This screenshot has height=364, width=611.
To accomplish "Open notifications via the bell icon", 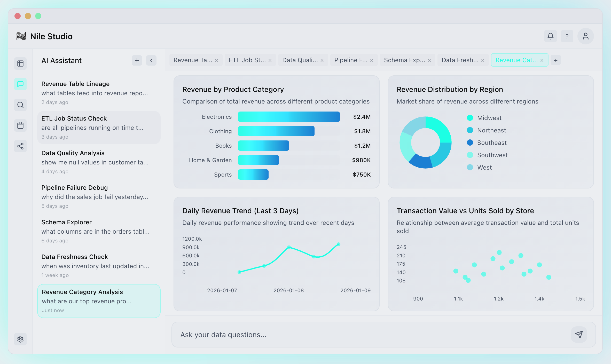I will point(550,36).
